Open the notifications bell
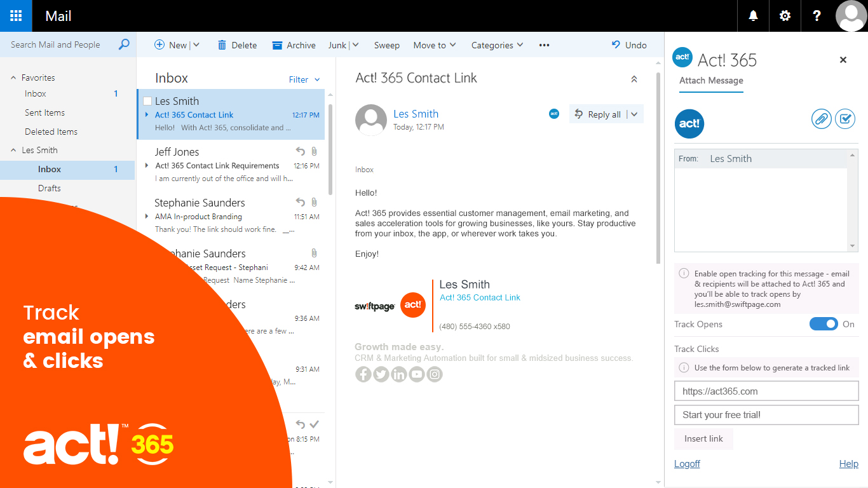The image size is (868, 488). [x=753, y=16]
